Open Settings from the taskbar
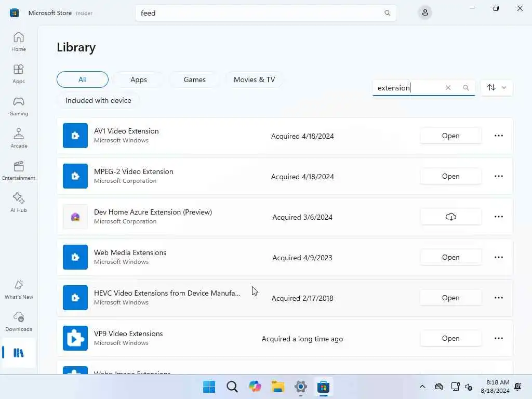This screenshot has height=399, width=532. 301,387
